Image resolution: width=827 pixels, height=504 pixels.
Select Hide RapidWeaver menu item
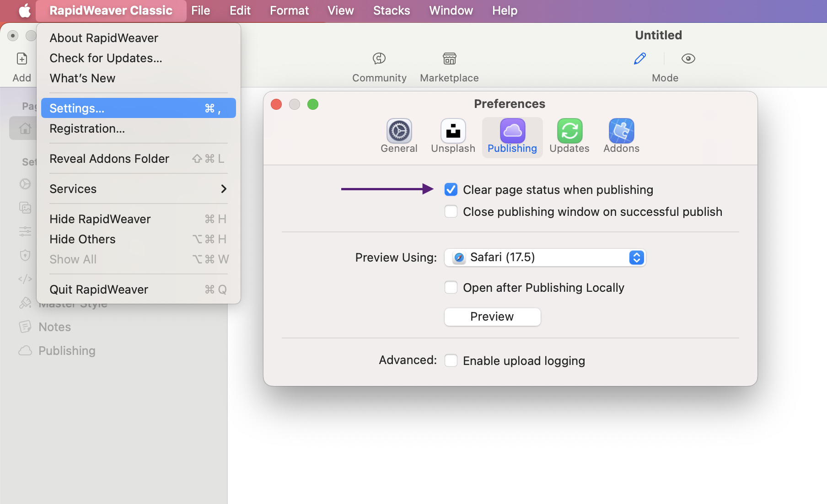[x=138, y=219]
